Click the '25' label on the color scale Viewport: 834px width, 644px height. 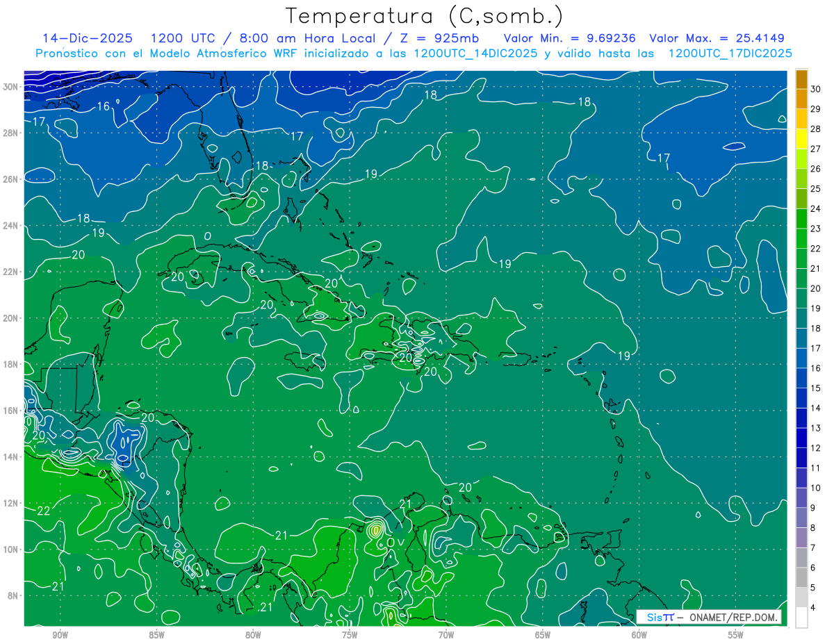click(x=816, y=189)
